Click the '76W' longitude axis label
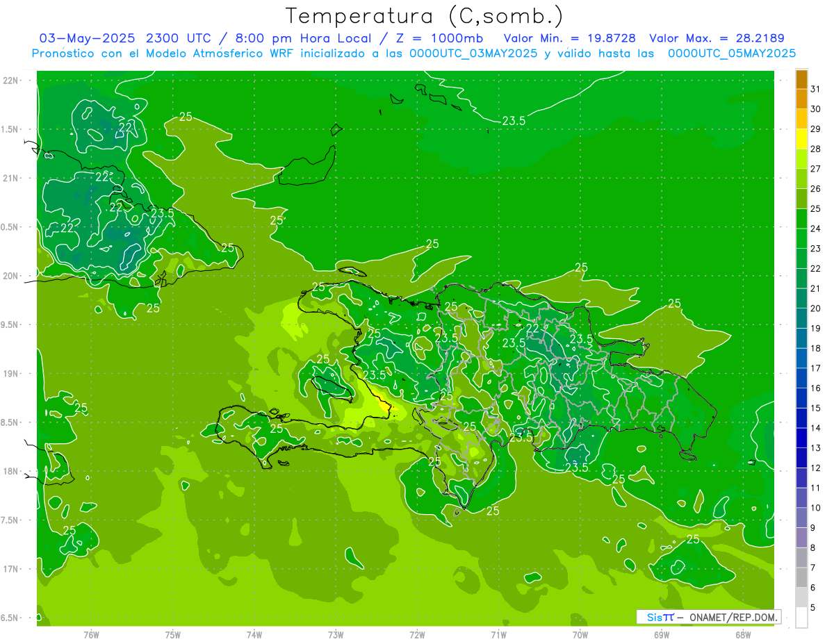Image resolution: width=834 pixels, height=644 pixels. pos(91,634)
